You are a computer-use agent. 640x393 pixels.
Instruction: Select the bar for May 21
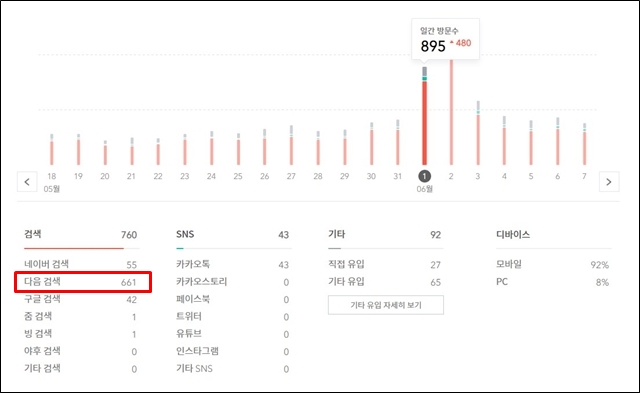[x=132, y=151]
